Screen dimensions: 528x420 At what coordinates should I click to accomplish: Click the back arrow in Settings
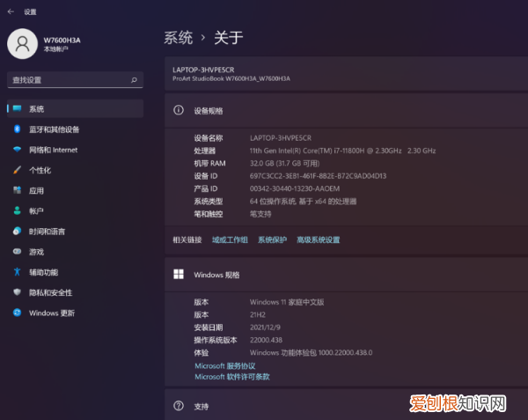pyautogui.click(x=11, y=11)
